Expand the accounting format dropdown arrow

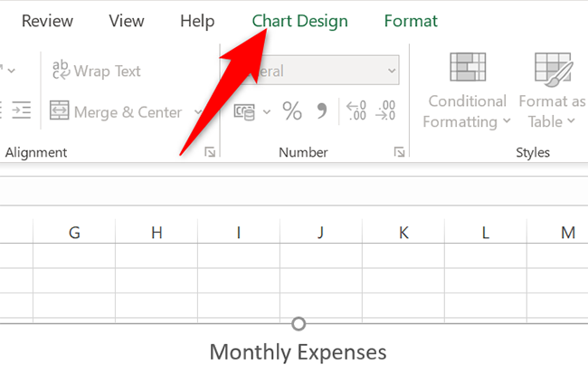[266, 112]
